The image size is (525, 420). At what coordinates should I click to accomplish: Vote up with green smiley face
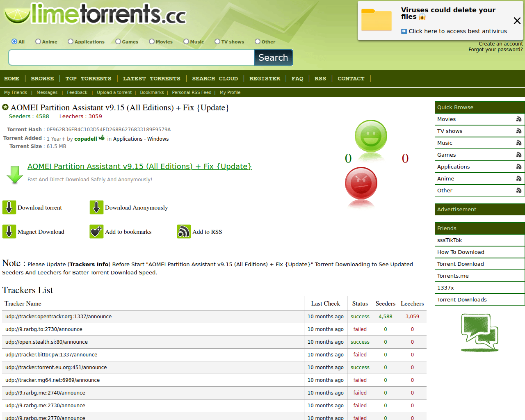coord(371,136)
